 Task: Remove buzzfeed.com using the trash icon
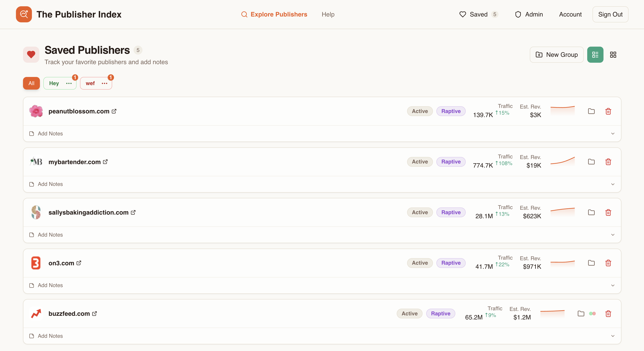point(608,314)
